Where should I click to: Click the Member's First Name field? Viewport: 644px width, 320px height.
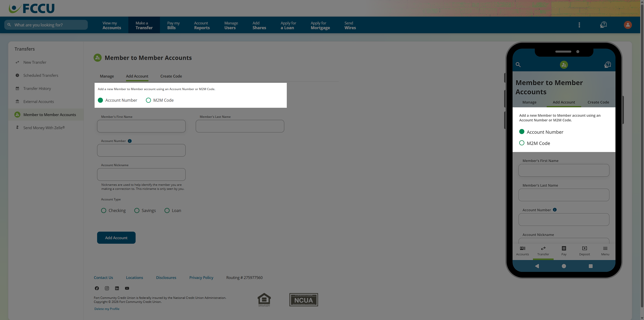coord(141,126)
